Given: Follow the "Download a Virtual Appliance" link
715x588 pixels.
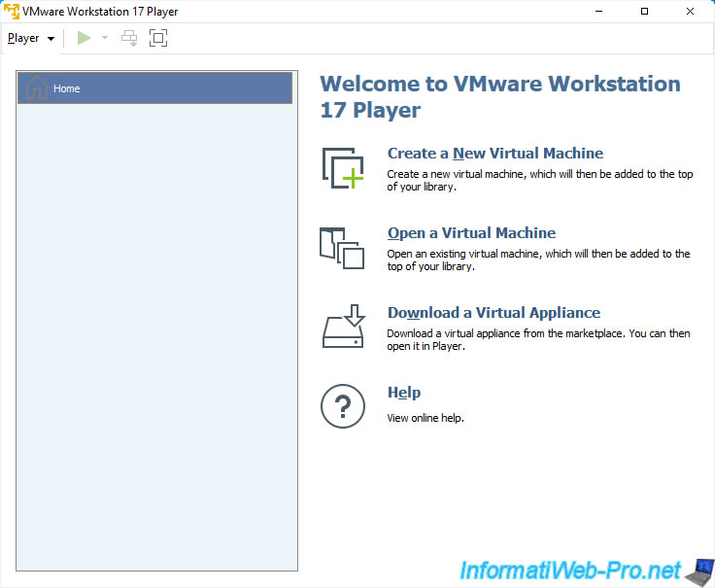Looking at the screenshot, I should click(494, 313).
